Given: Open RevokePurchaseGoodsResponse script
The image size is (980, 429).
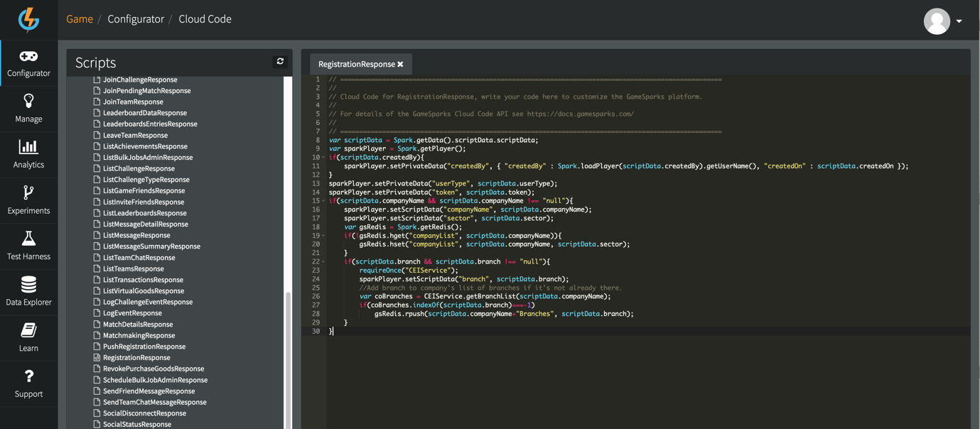Looking at the screenshot, I should [x=154, y=369].
